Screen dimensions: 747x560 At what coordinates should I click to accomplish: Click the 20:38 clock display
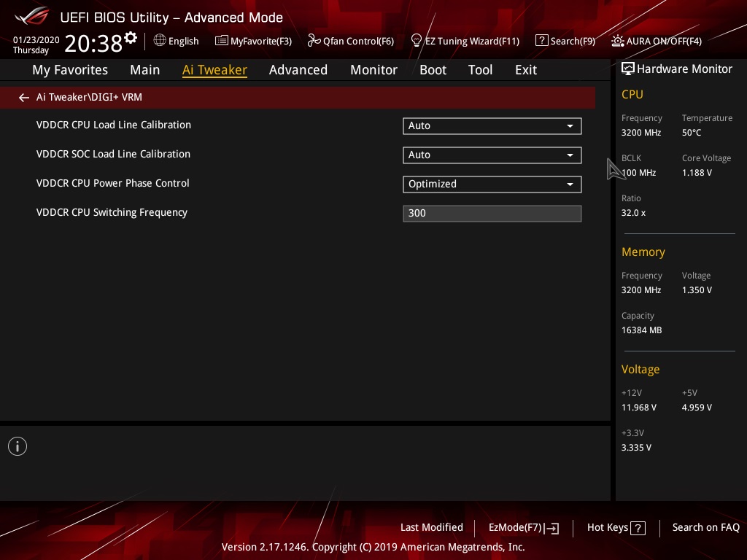coord(93,43)
